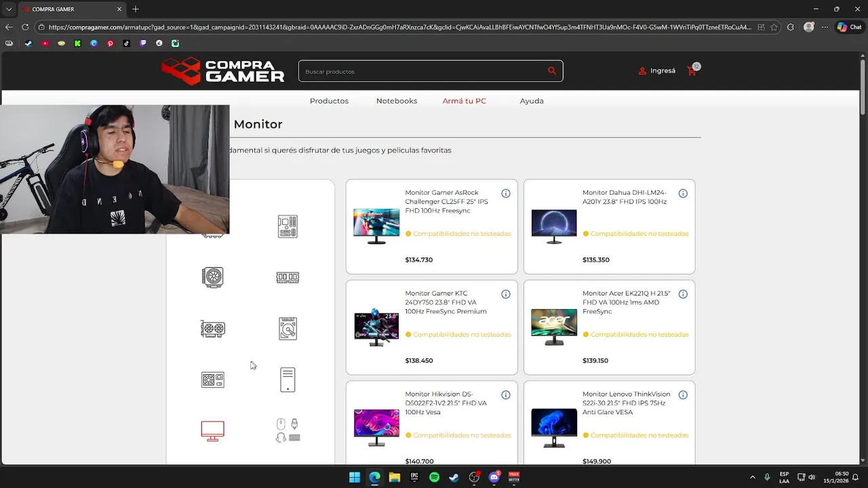Open a new browser tab
Image resolution: width=868 pixels, height=488 pixels.
[x=136, y=9]
